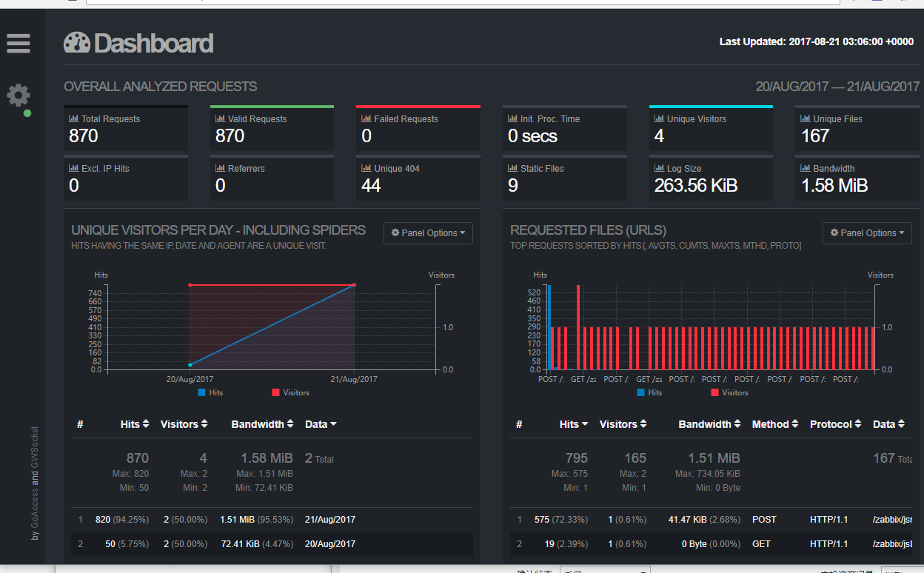Click the Total Requests chart icon
The image size is (924, 573).
tap(73, 118)
